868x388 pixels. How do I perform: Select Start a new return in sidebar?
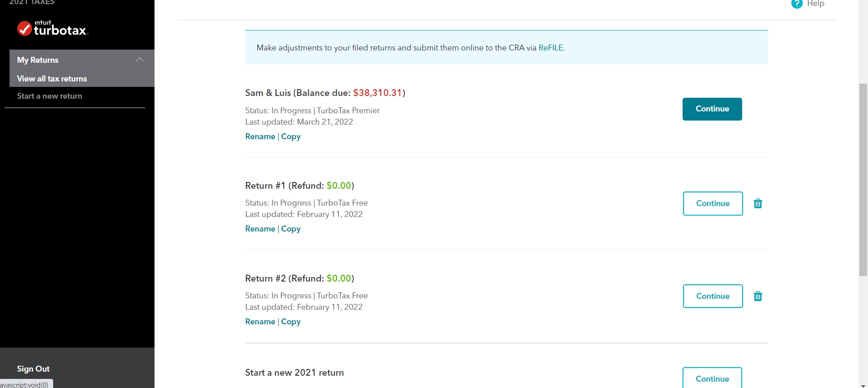pos(50,96)
